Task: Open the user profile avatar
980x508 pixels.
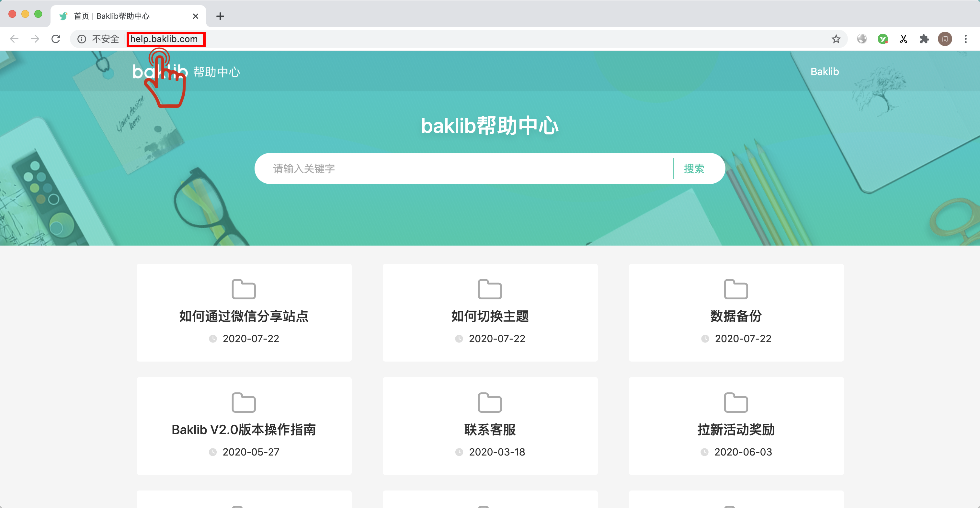Action: click(x=945, y=39)
